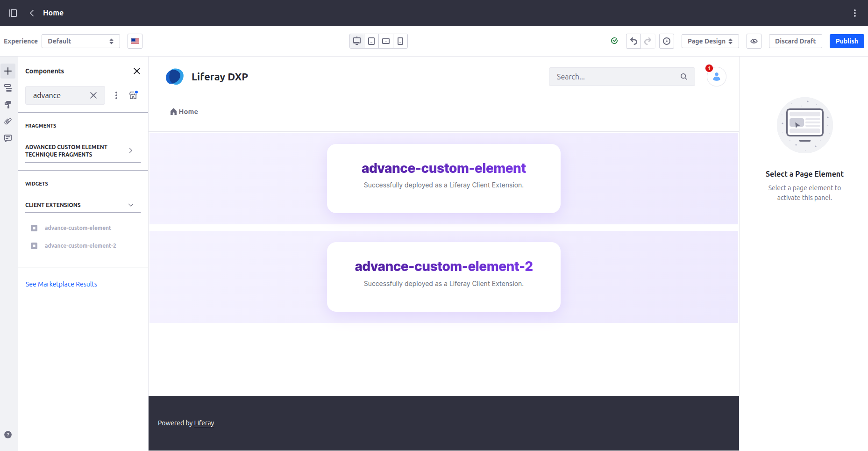This screenshot has width=868, height=451.
Task: Open the Page Design mode dropdown
Action: (710, 41)
